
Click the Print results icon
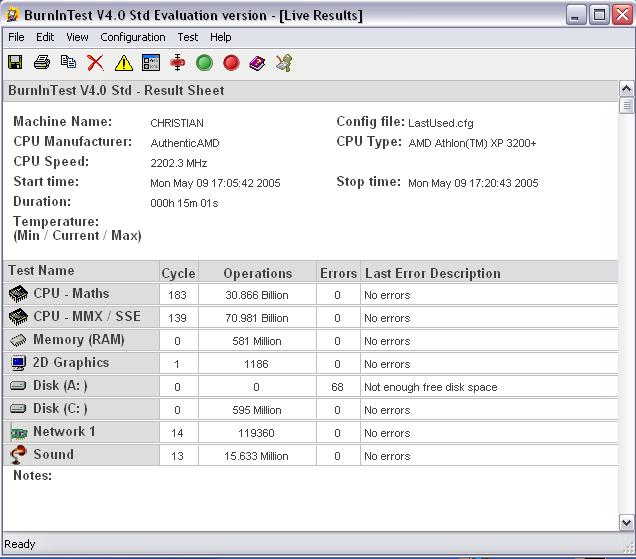(42, 62)
